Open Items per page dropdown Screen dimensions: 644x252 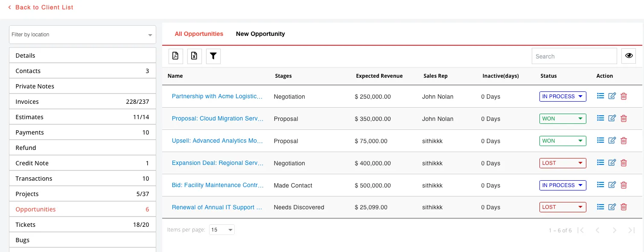[x=221, y=230]
